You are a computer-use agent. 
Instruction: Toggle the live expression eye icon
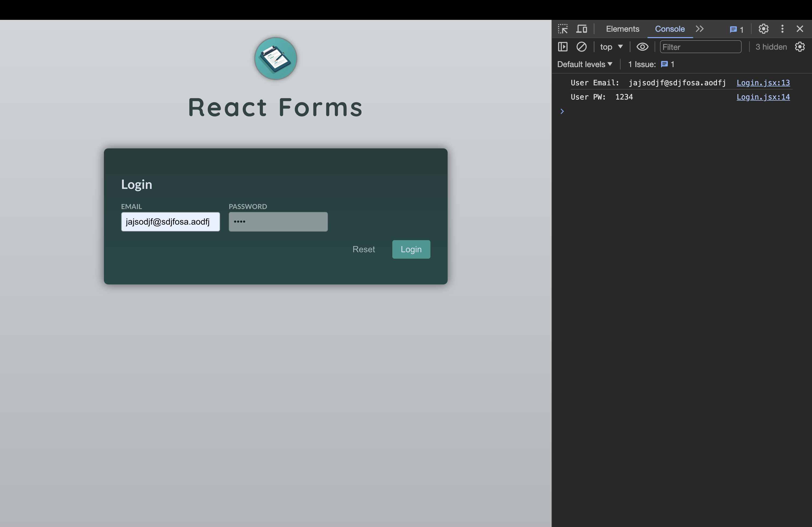[x=643, y=47]
